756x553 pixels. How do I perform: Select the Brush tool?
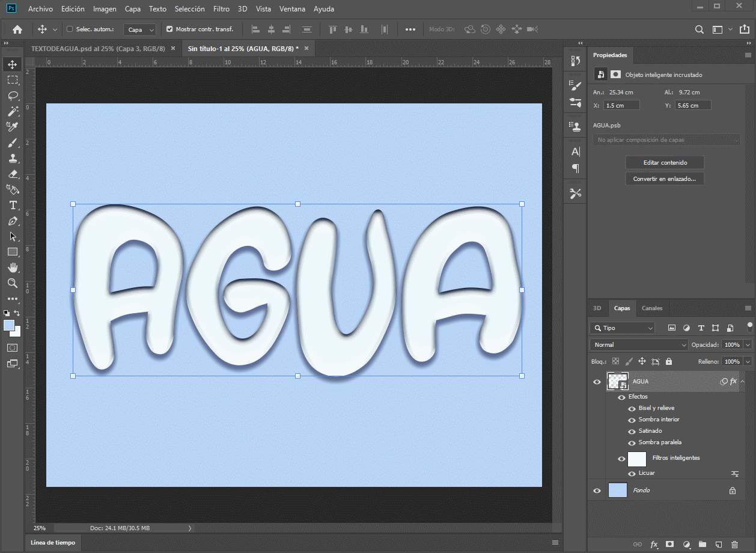pos(13,142)
